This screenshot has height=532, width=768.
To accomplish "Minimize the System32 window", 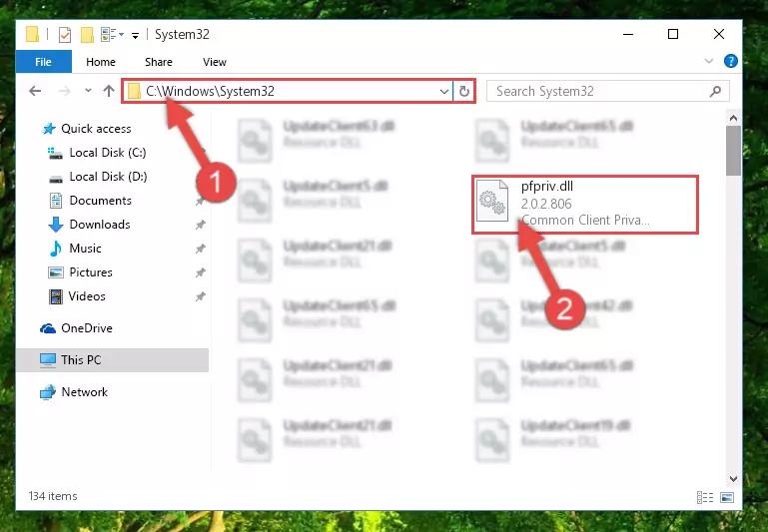I will click(628, 34).
